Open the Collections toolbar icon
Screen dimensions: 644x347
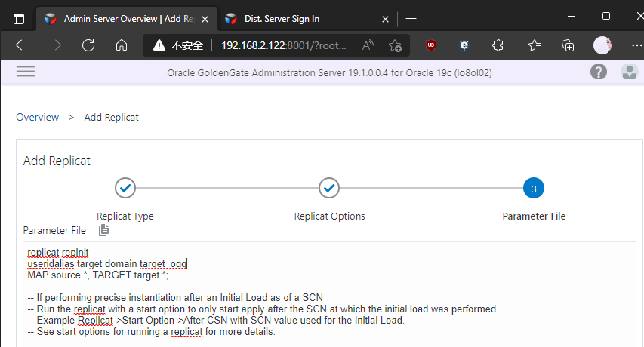point(569,45)
